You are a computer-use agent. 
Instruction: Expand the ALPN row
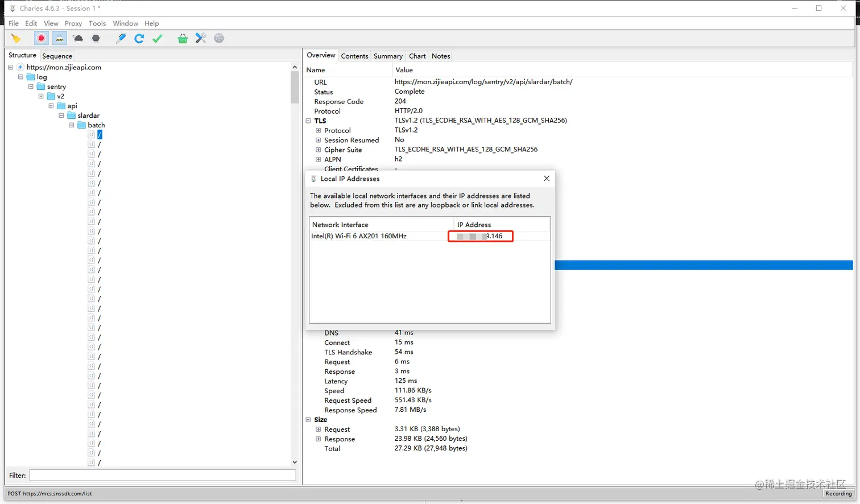[319, 159]
